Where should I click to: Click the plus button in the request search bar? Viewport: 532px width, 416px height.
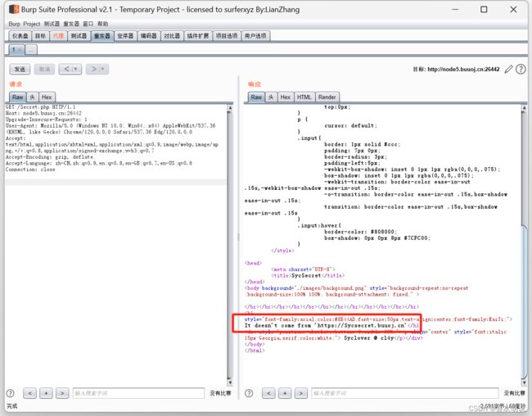tap(46, 393)
